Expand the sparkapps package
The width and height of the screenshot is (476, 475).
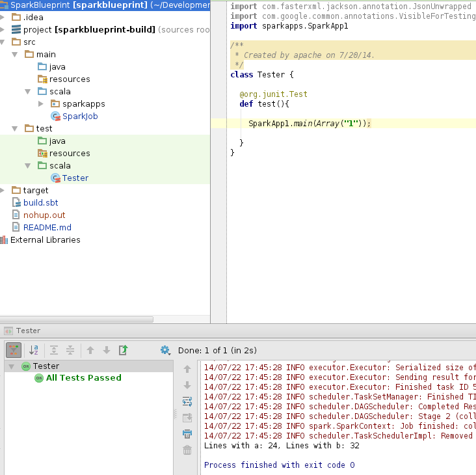[x=41, y=104]
